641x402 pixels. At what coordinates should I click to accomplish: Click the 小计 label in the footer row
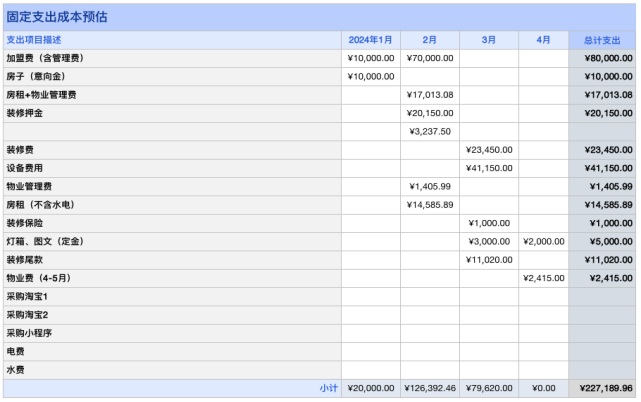click(328, 388)
